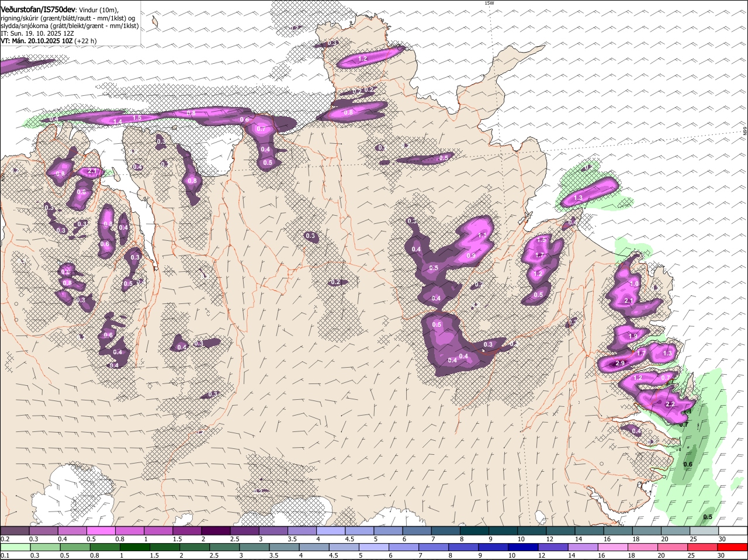Pick the palest green rain-scale swatch above 0.1
The width and height of the screenshot is (748, 560).
click(15, 547)
